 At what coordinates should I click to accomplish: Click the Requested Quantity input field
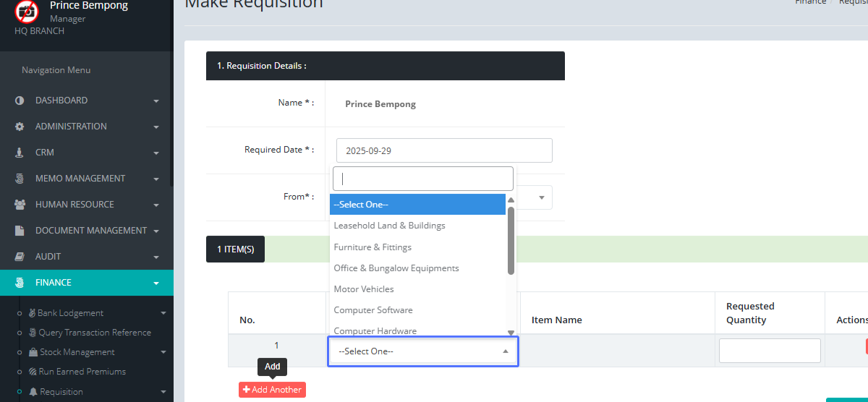770,351
